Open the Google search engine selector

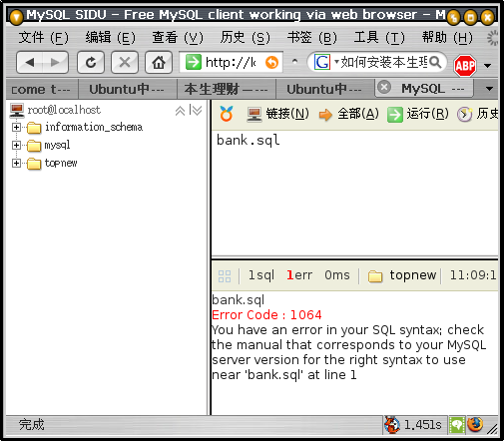click(326, 62)
